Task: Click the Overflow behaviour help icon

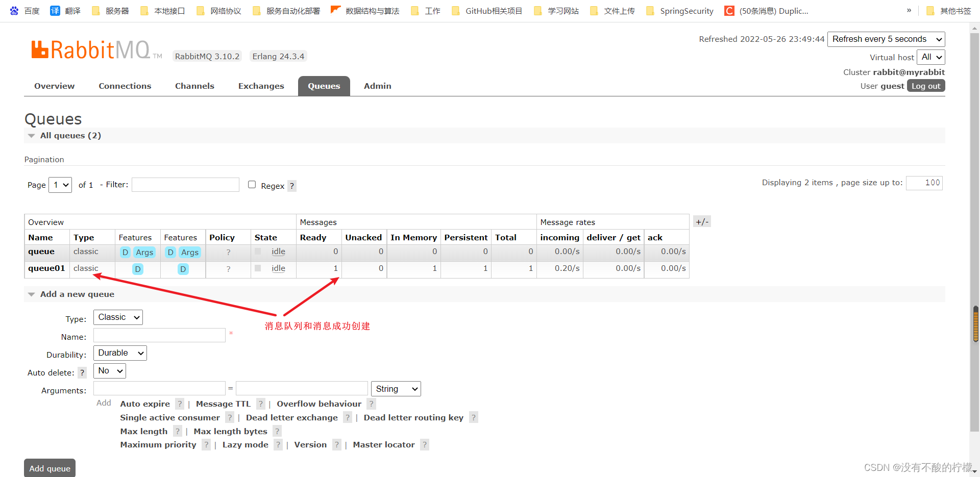Action: click(x=372, y=404)
